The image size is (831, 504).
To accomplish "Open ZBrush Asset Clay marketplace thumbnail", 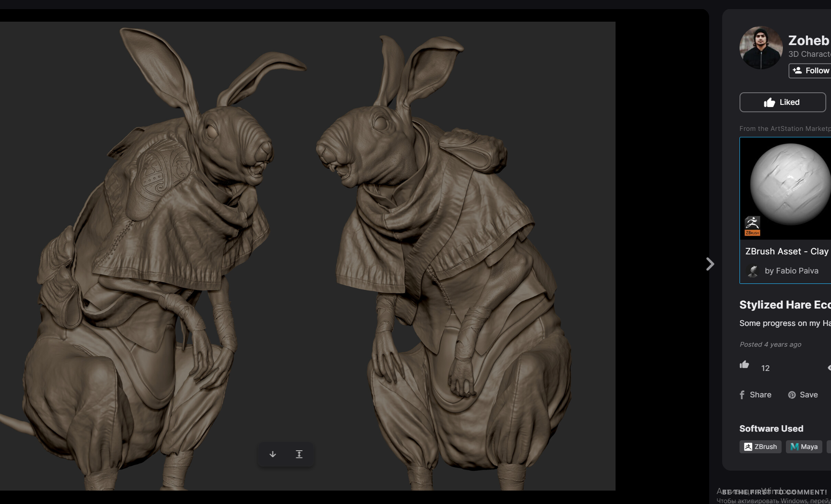I will 785,189.
